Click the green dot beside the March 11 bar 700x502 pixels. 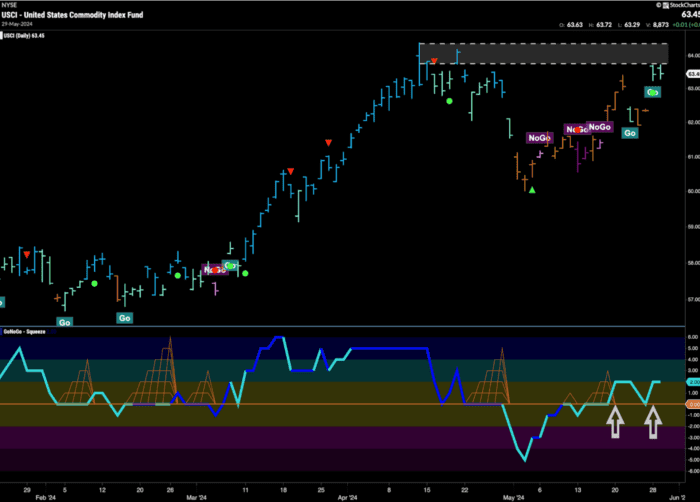coord(245,273)
